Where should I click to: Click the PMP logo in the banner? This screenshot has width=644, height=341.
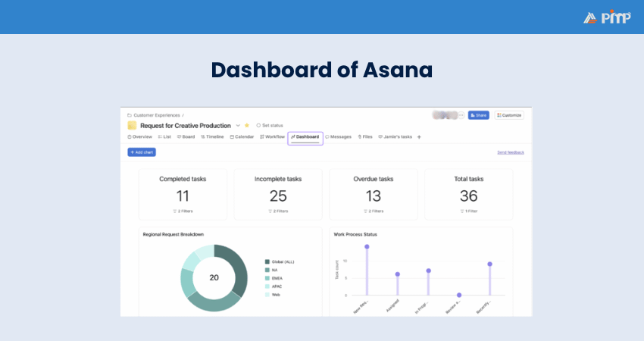607,17
